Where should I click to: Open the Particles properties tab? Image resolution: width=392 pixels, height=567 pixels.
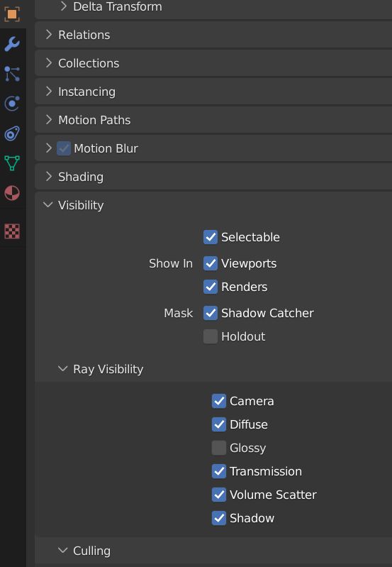12,74
